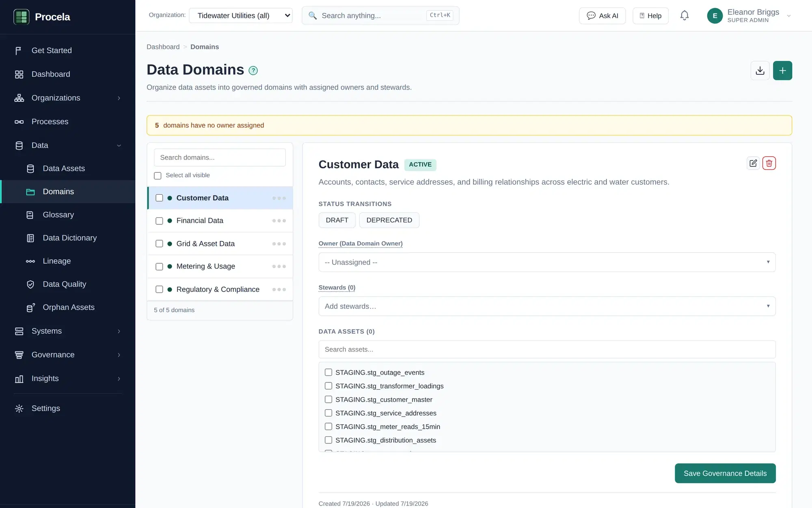Viewport: 812px width, 508px height.
Task: Check the Regulatory & Compliance checkbox
Action: 159,289
